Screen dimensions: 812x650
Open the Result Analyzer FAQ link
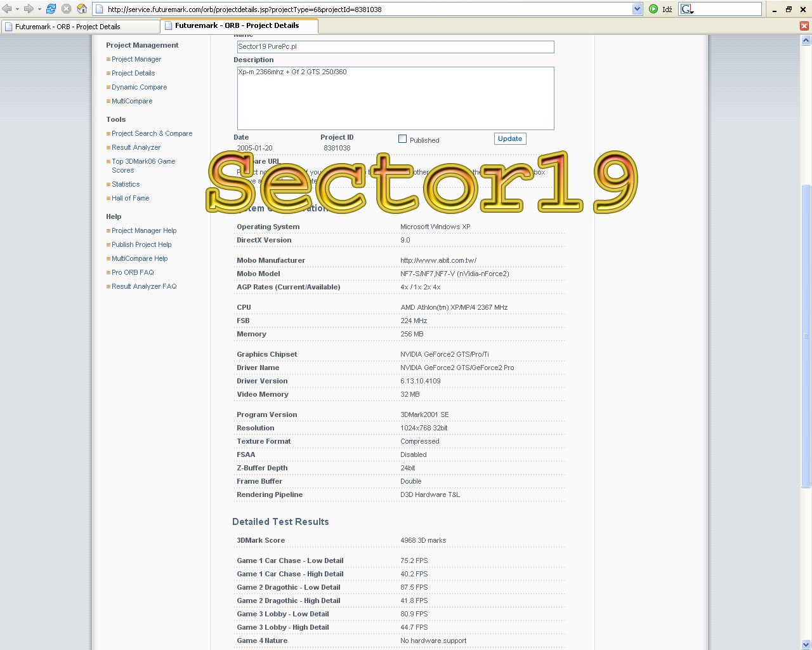(x=144, y=286)
